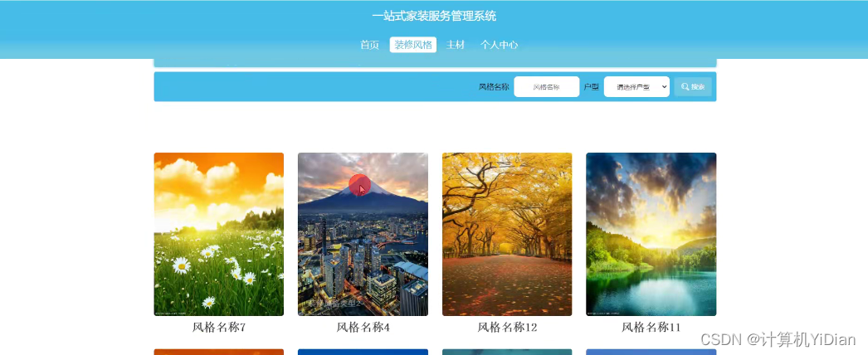Open the daisy field thumbnail 风格名称7
Screen dimensions: 868x355
tap(219, 235)
